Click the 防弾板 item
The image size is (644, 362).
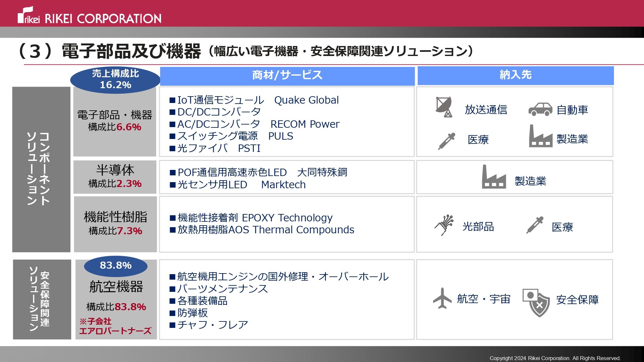pyautogui.click(x=189, y=313)
